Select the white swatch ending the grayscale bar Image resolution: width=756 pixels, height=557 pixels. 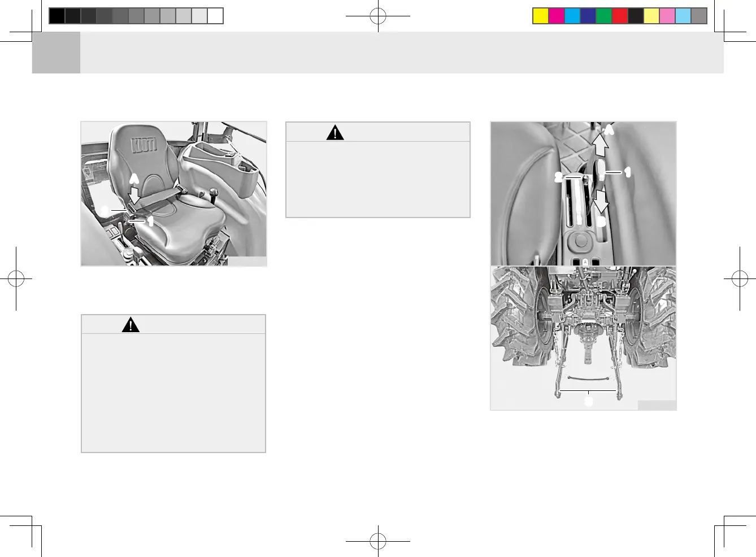215,16
